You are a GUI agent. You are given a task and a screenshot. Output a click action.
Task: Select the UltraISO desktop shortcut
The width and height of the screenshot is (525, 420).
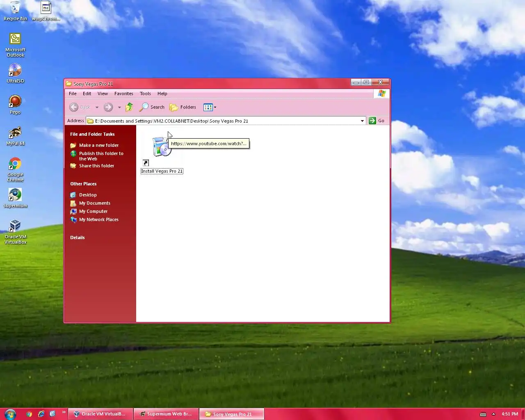click(x=15, y=73)
